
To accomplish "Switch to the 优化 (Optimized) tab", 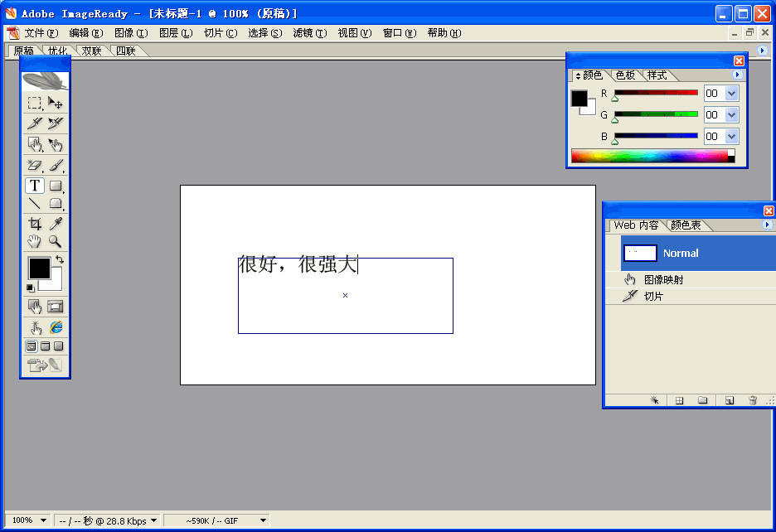I will 57,51.
